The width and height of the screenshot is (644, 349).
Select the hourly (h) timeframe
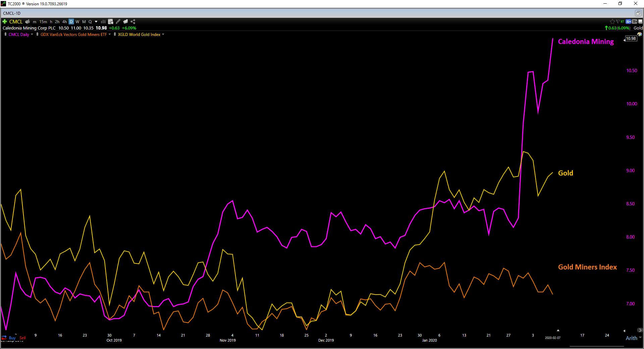(x=51, y=22)
